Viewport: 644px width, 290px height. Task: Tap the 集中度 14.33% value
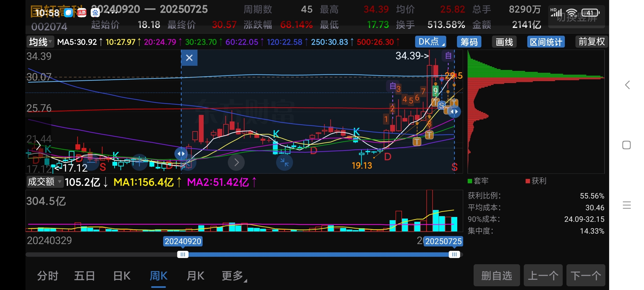point(592,231)
